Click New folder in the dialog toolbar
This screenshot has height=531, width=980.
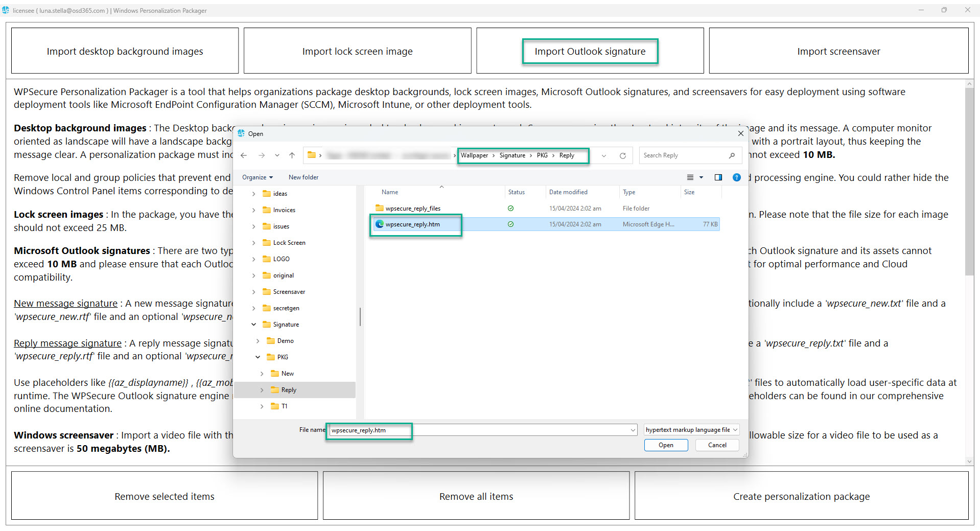tap(303, 177)
